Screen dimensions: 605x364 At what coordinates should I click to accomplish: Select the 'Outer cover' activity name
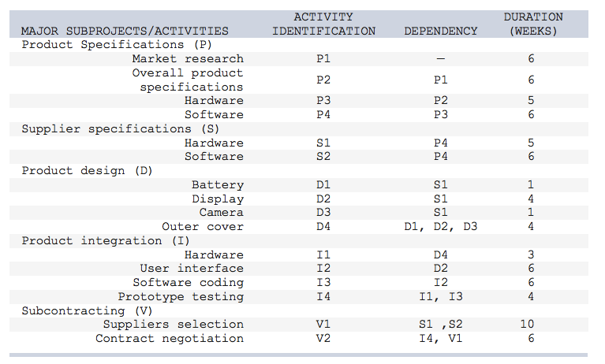(203, 226)
